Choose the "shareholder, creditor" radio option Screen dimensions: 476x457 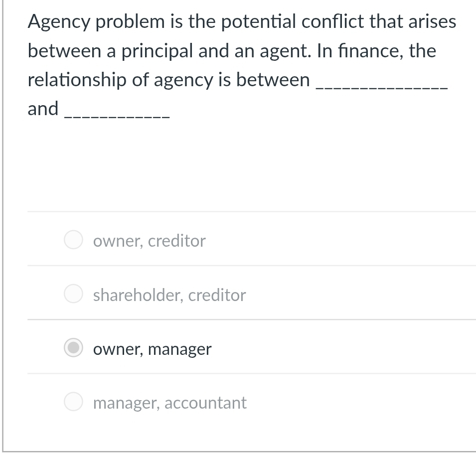(x=73, y=294)
